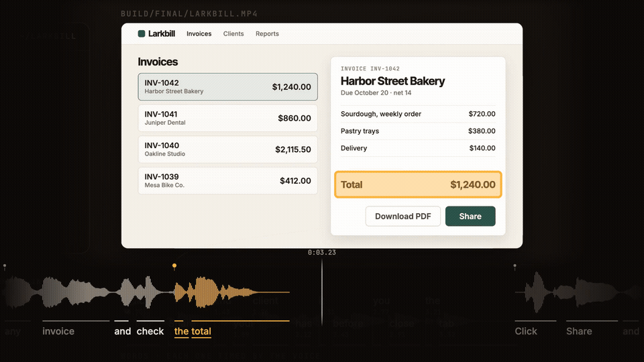
Task: Switch to the Clients tab
Action: pos(233,34)
